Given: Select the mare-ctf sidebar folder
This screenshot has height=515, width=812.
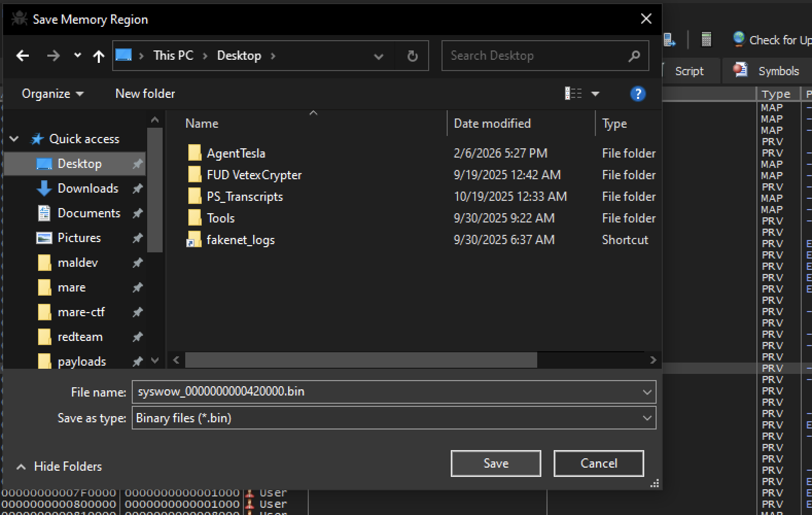Looking at the screenshot, I should coord(81,312).
